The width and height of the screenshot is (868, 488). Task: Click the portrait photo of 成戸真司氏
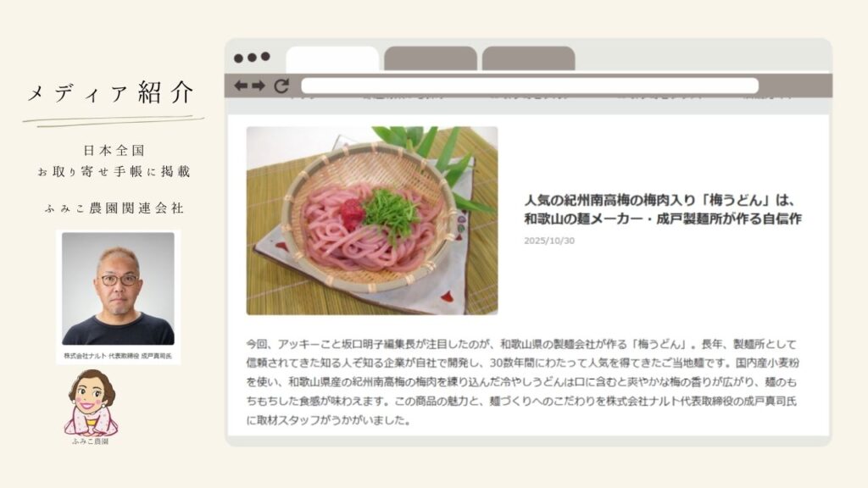point(118,289)
